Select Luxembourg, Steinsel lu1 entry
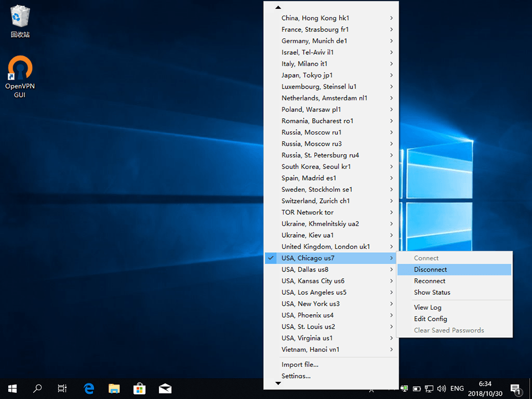Screen dimensions: 532x399 331,86
